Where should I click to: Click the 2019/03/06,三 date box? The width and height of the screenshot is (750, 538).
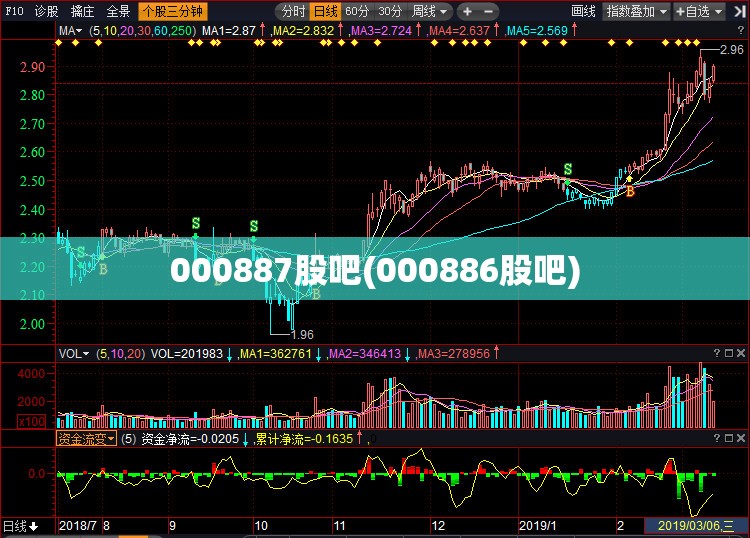pyautogui.click(x=696, y=527)
